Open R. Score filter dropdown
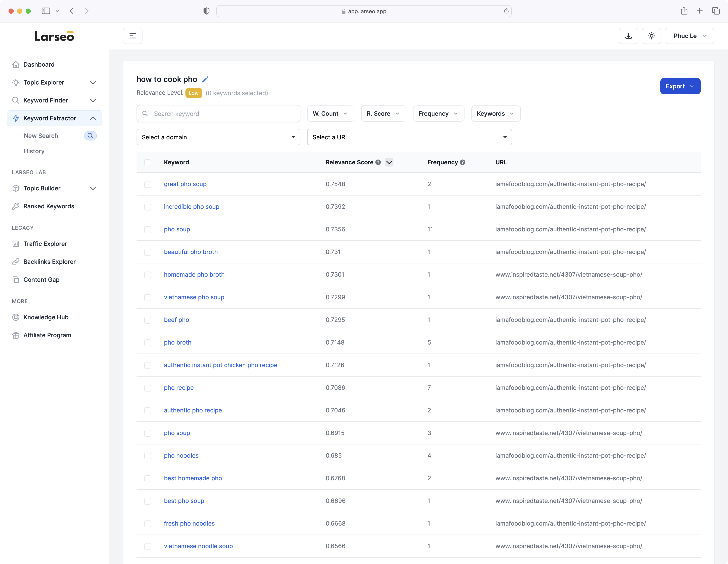 click(x=383, y=114)
